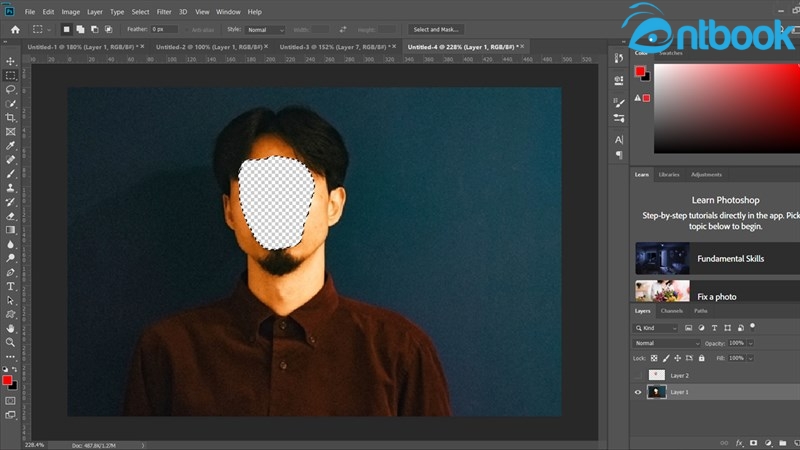Open the File menu

pyautogui.click(x=30, y=12)
